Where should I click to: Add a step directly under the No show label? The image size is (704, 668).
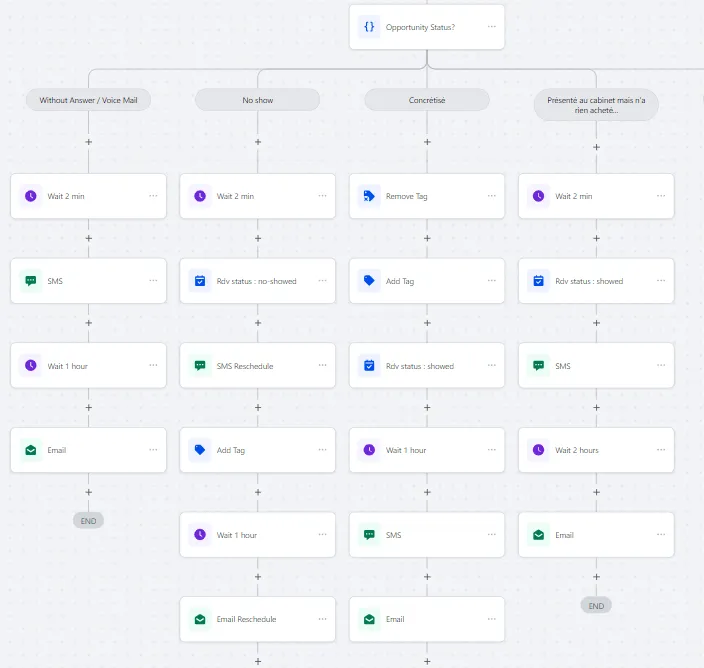pos(258,142)
